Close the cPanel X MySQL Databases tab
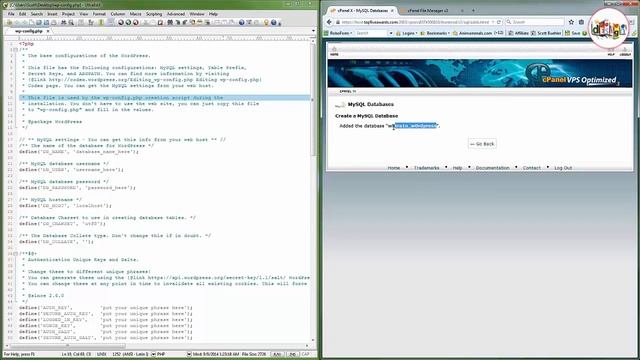This screenshot has width=640, height=360. (392, 10)
